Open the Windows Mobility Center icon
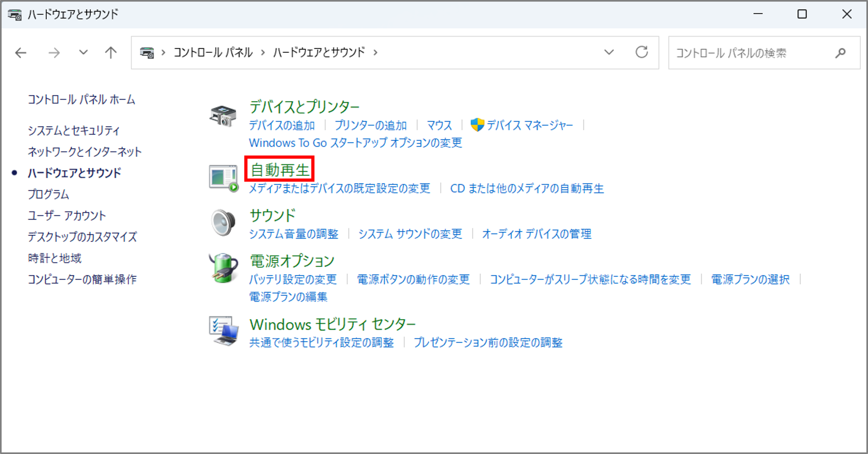The image size is (868, 454). pyautogui.click(x=224, y=331)
